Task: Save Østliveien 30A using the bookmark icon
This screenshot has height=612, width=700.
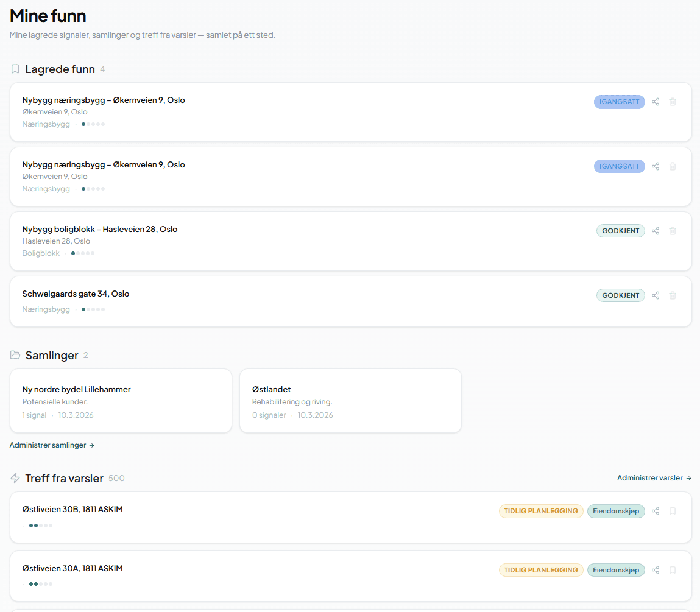Action: click(x=673, y=570)
